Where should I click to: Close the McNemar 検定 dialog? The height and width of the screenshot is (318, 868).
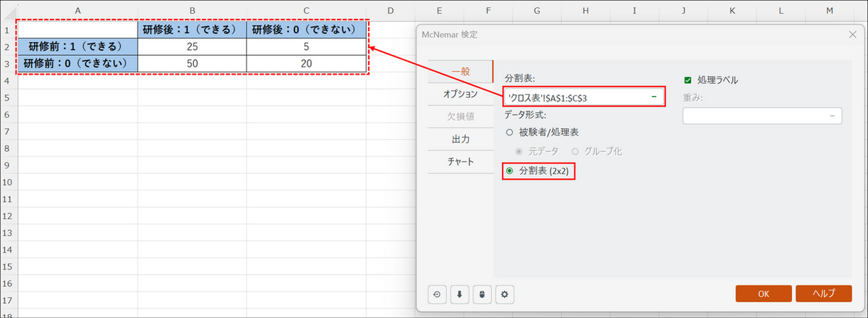tap(851, 34)
